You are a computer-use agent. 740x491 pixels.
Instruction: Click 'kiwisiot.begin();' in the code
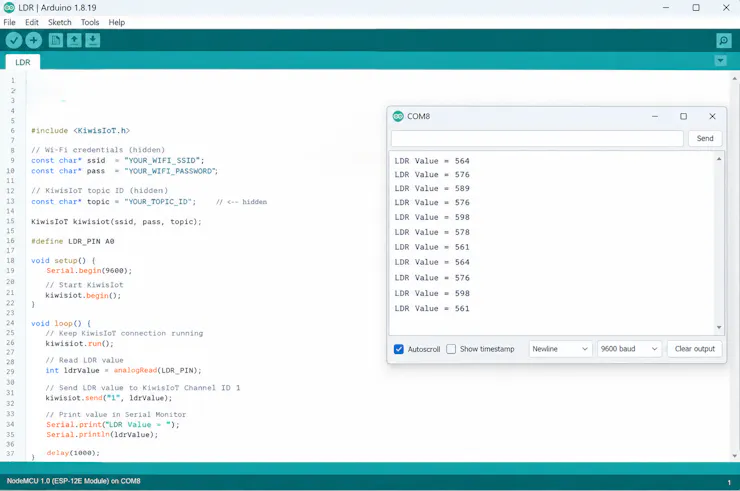click(83, 296)
